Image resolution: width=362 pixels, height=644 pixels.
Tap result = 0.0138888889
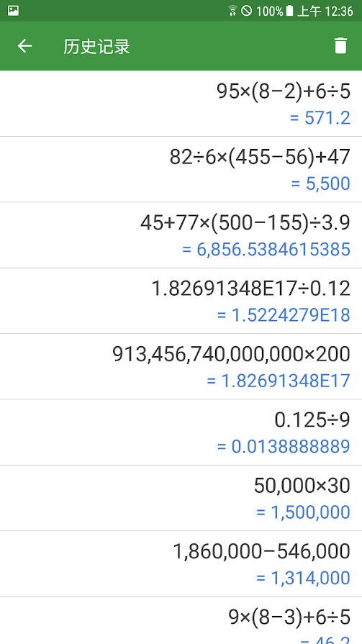tap(284, 446)
